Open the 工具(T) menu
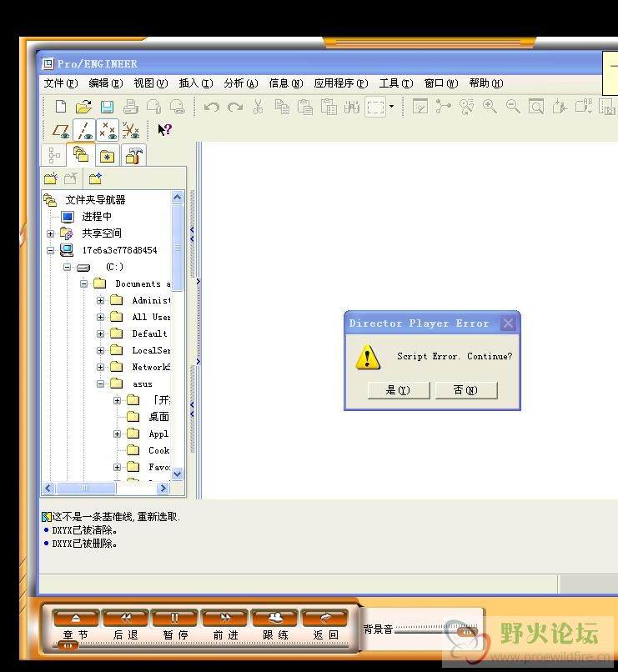The width and height of the screenshot is (618, 672). click(396, 83)
